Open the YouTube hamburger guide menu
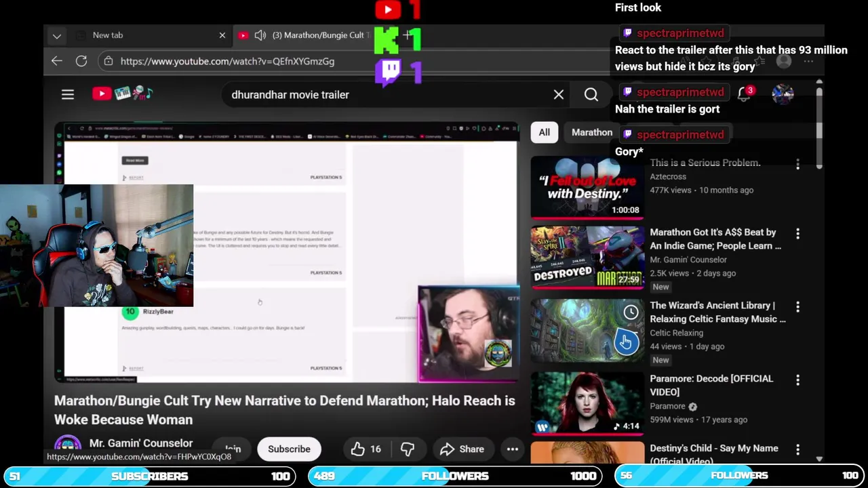This screenshot has width=868, height=488. click(x=68, y=95)
